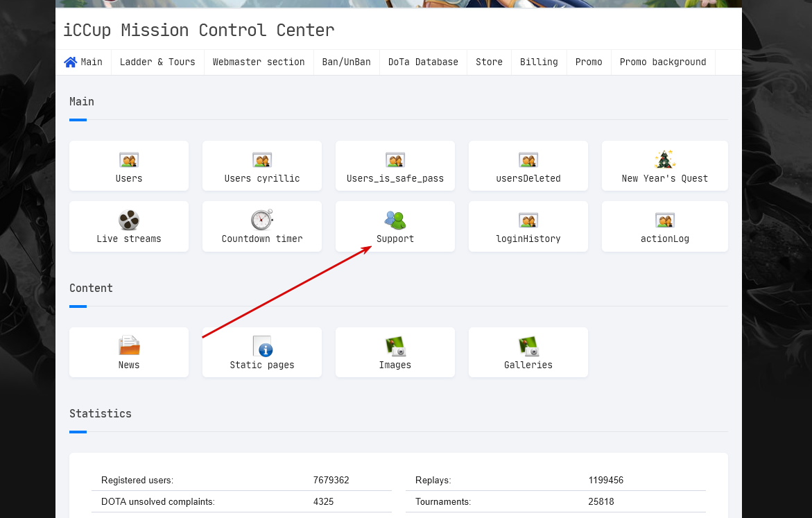The height and width of the screenshot is (518, 812).
Task: Click the Galleries picture icon
Action: click(x=528, y=347)
